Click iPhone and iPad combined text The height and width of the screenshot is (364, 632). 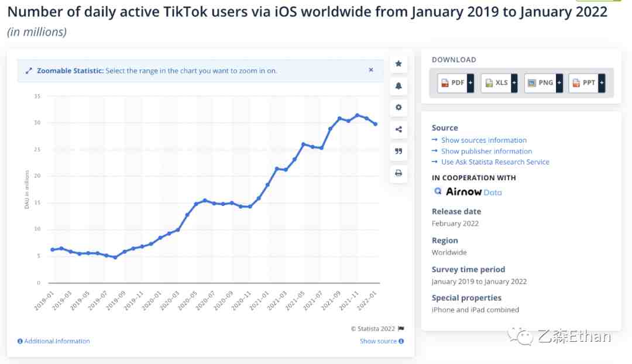(x=475, y=310)
